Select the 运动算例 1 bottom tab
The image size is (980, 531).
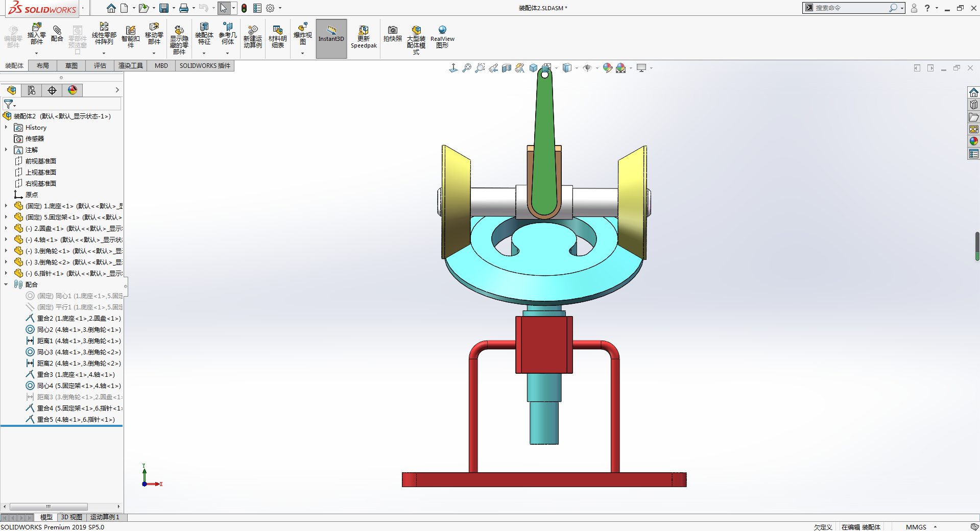pyautogui.click(x=105, y=517)
